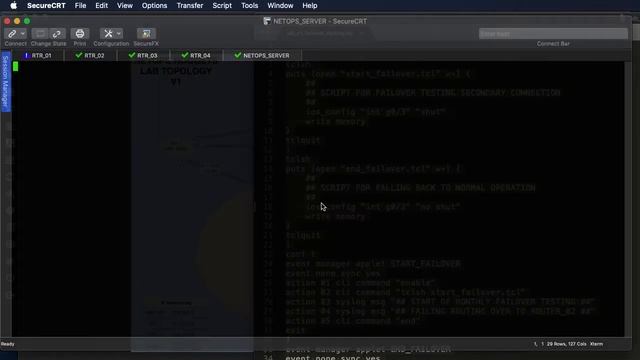Open the SecureCRT application menu

coord(46,6)
